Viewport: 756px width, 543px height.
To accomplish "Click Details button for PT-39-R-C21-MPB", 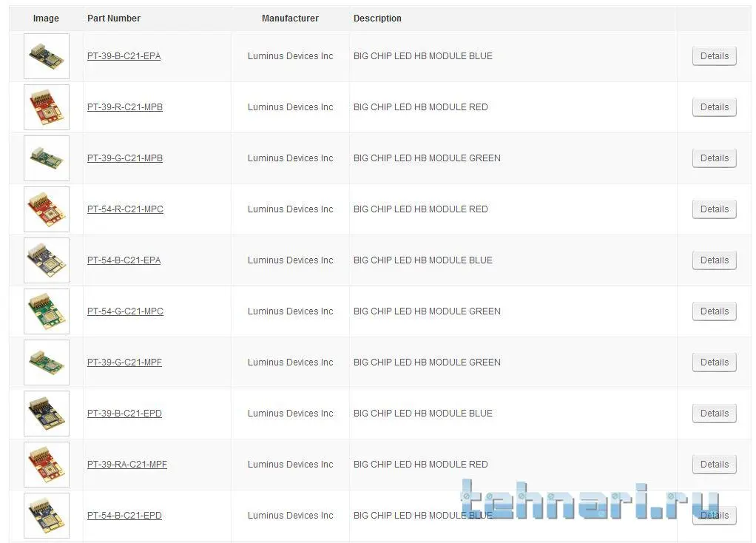I will click(714, 107).
